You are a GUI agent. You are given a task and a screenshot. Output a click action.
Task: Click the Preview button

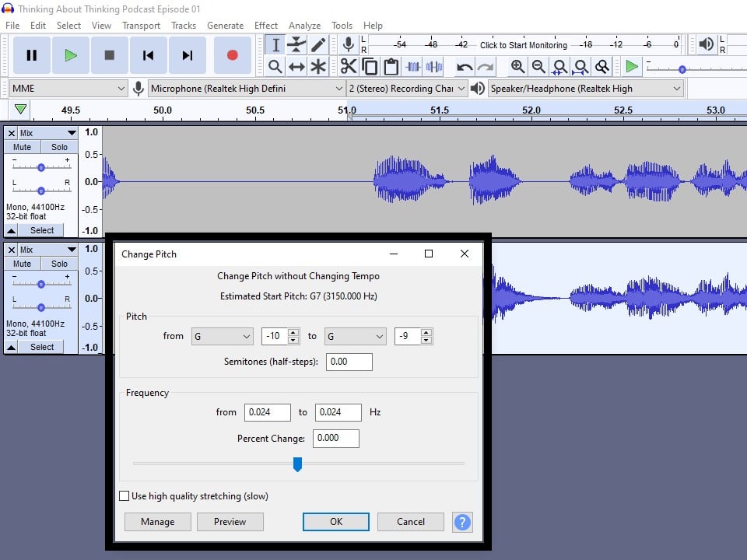pos(230,522)
